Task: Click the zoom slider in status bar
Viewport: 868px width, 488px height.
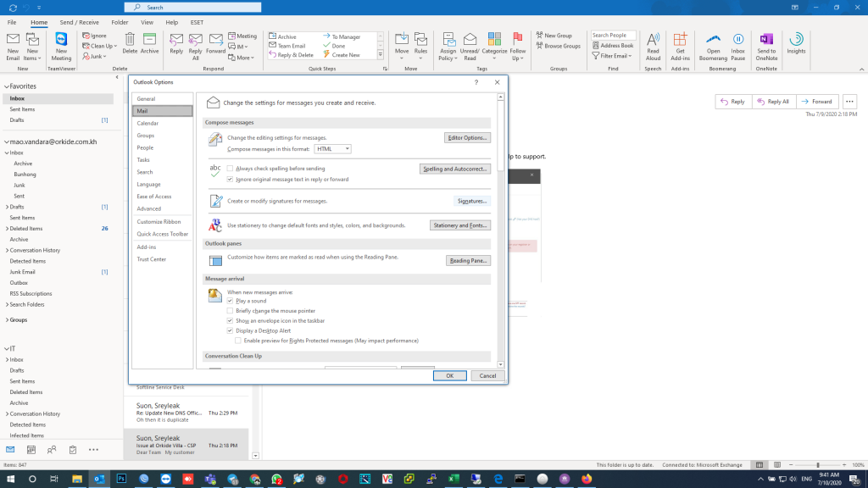Action: click(818, 465)
